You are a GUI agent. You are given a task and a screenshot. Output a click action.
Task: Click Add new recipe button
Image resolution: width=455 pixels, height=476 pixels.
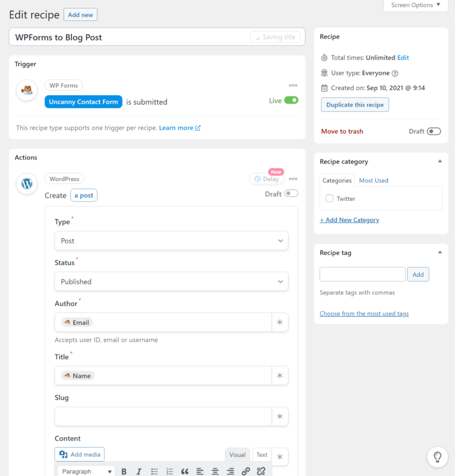click(x=80, y=14)
